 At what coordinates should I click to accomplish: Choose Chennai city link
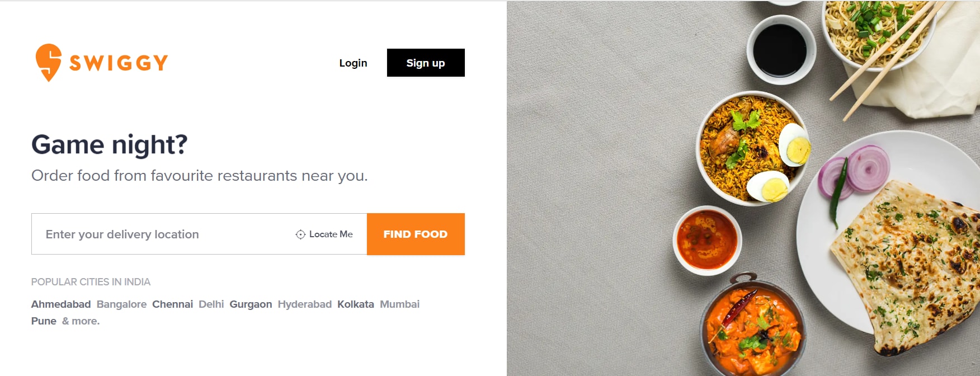point(172,304)
